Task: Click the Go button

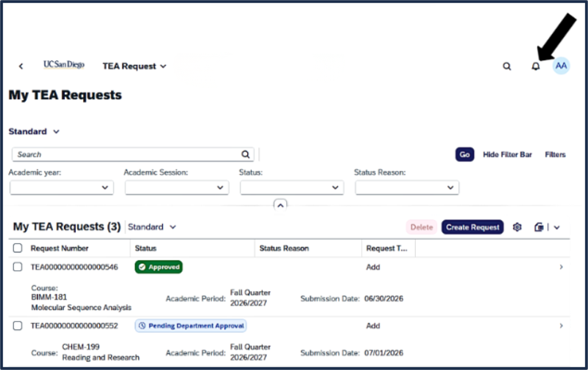Action: [465, 154]
